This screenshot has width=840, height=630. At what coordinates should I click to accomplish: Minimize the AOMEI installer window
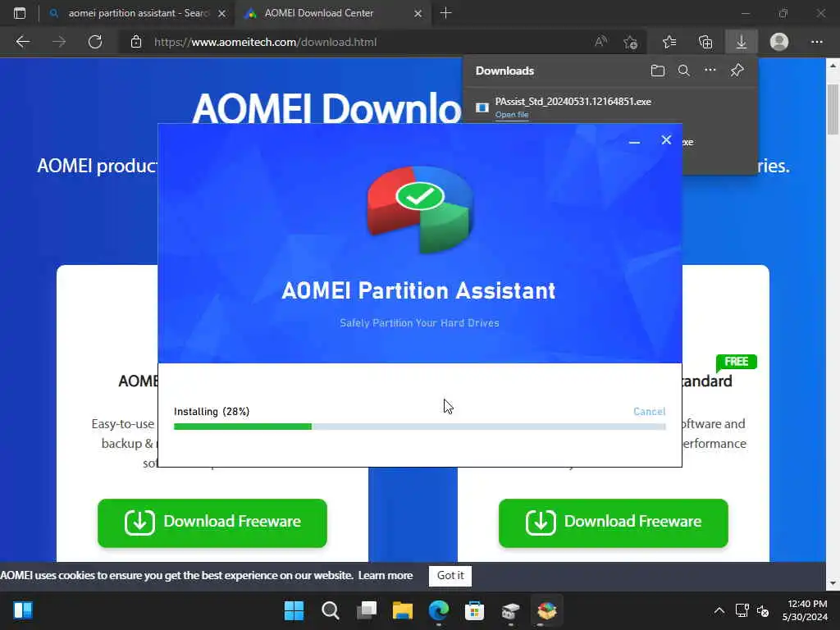pos(634,141)
